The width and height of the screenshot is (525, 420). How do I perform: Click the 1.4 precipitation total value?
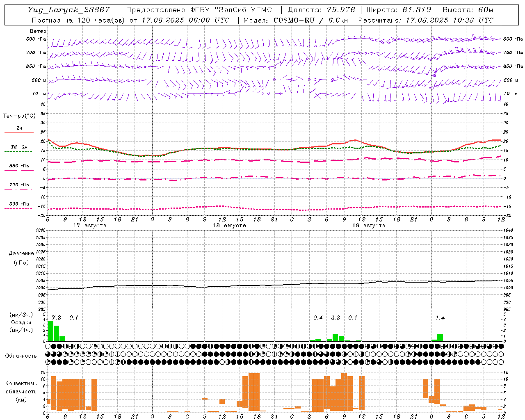(x=440, y=317)
